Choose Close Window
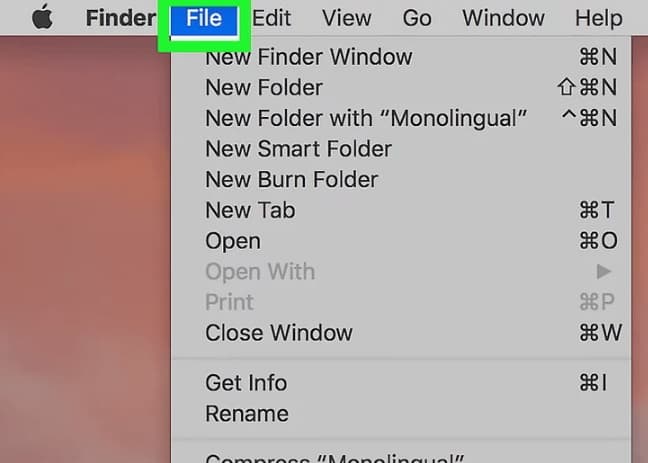The width and height of the screenshot is (648, 463). tap(278, 333)
